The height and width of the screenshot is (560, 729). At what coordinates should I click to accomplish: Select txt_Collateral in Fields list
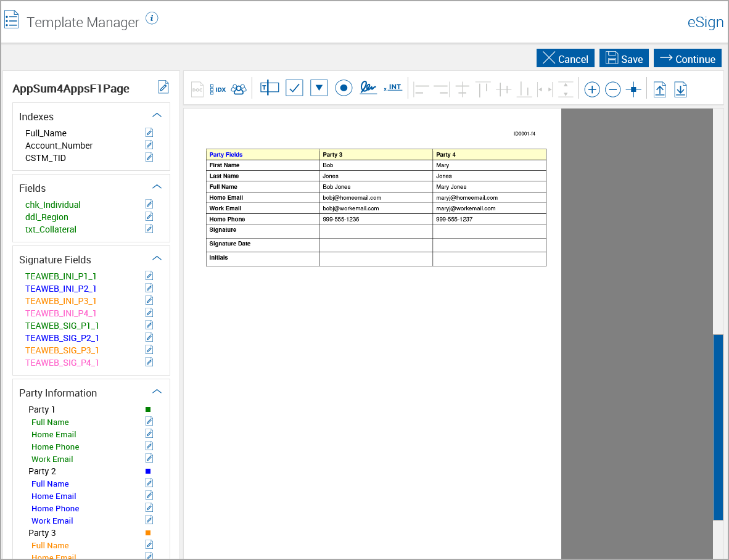(51, 229)
